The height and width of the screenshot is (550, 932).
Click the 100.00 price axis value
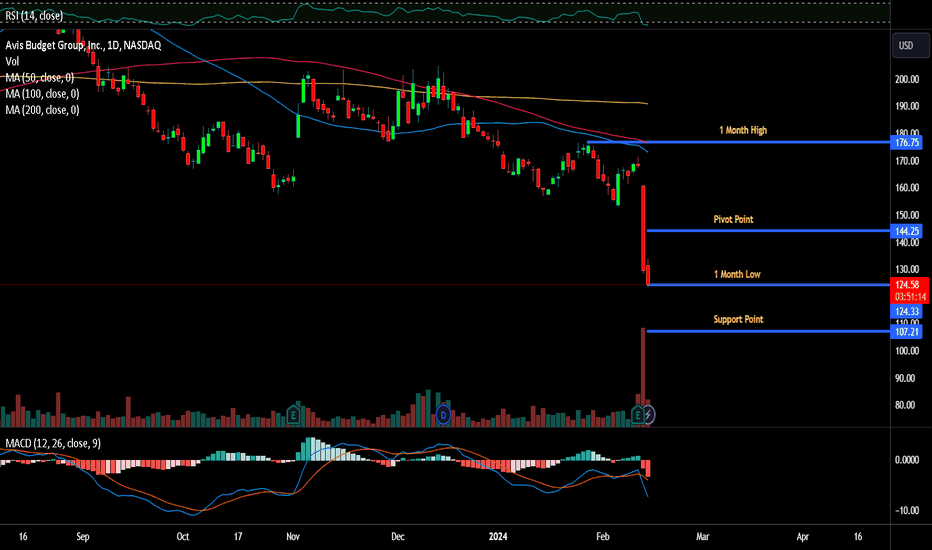pos(907,351)
